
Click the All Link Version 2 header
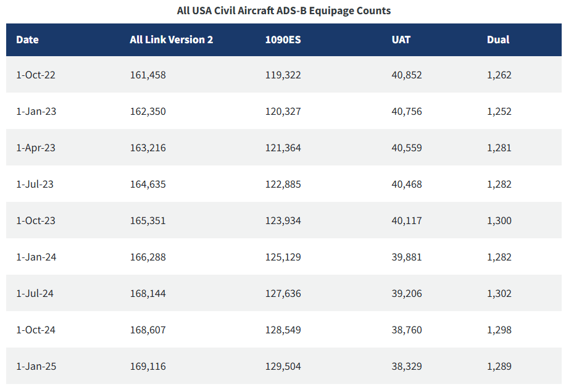[x=172, y=40]
